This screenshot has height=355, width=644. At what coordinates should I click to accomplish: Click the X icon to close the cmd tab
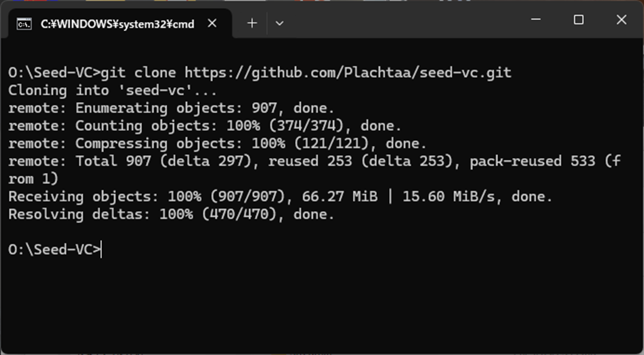click(x=212, y=23)
